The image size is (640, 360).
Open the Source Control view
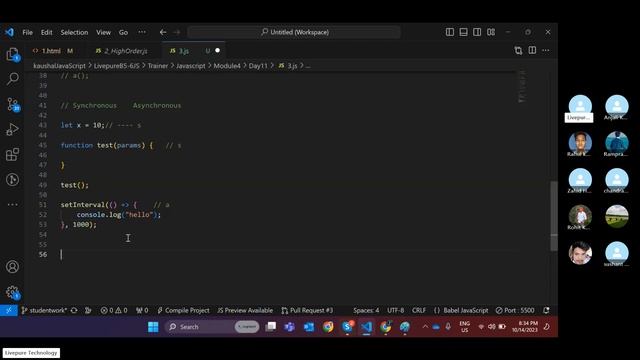tap(13, 104)
